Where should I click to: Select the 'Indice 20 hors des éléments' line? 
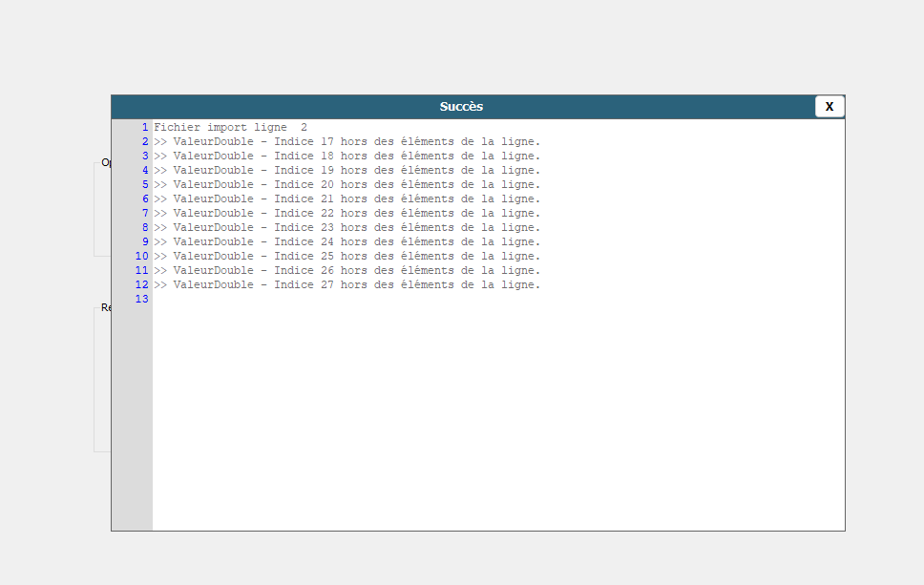(347, 184)
